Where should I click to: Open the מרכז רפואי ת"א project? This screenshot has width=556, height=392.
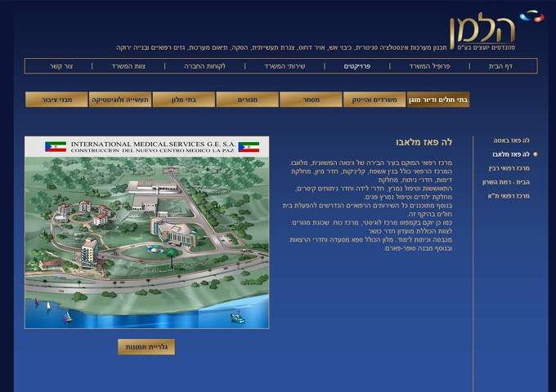click(509, 196)
